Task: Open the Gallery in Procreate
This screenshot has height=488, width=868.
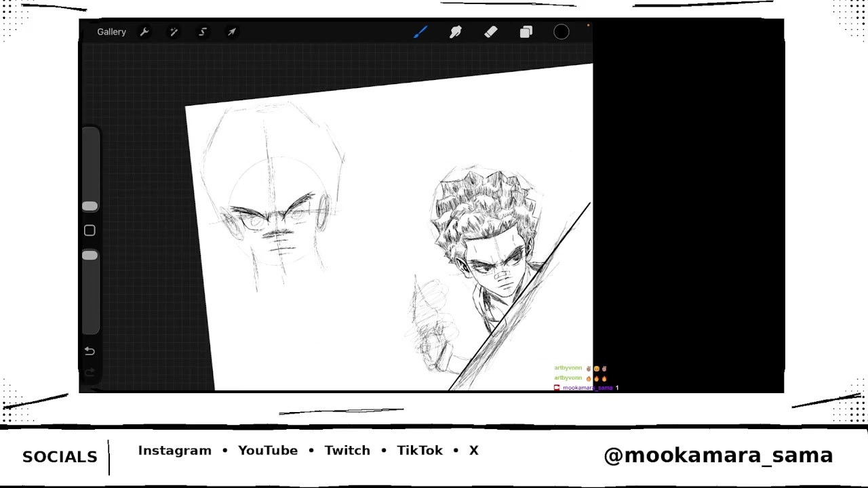Action: click(111, 32)
